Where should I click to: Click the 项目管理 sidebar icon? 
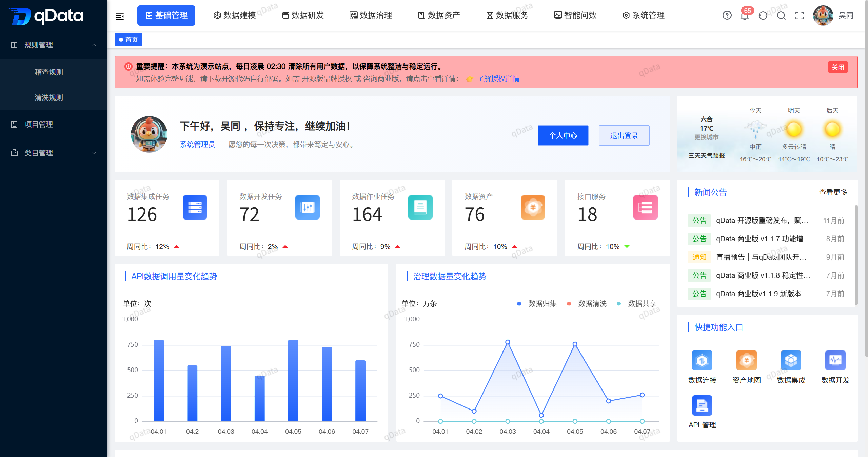pos(14,125)
